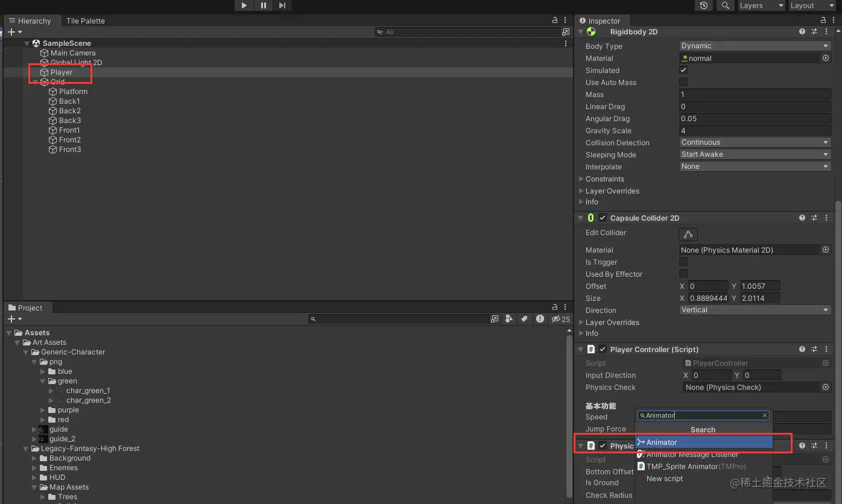Select the guide_2 asset thumbnail

tap(43, 439)
